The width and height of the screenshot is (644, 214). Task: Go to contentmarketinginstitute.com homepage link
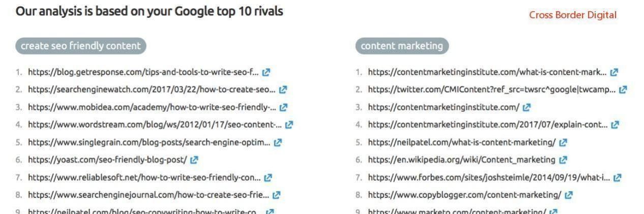[x=444, y=107]
